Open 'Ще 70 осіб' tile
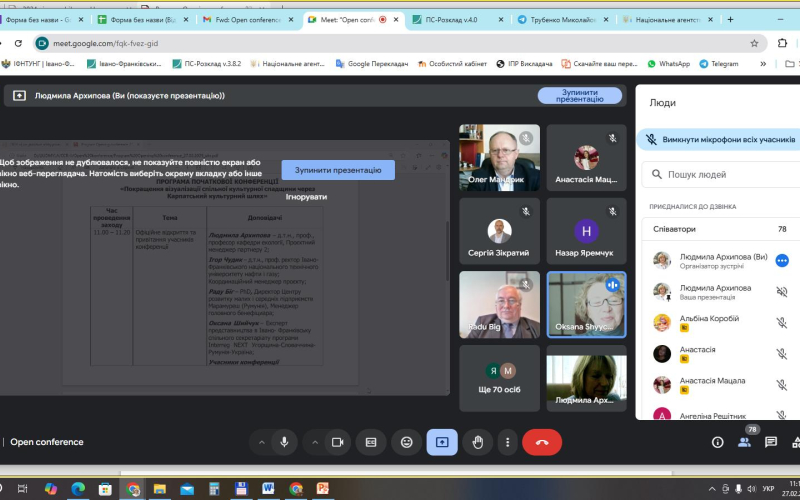The image size is (800, 500). pyautogui.click(x=499, y=378)
